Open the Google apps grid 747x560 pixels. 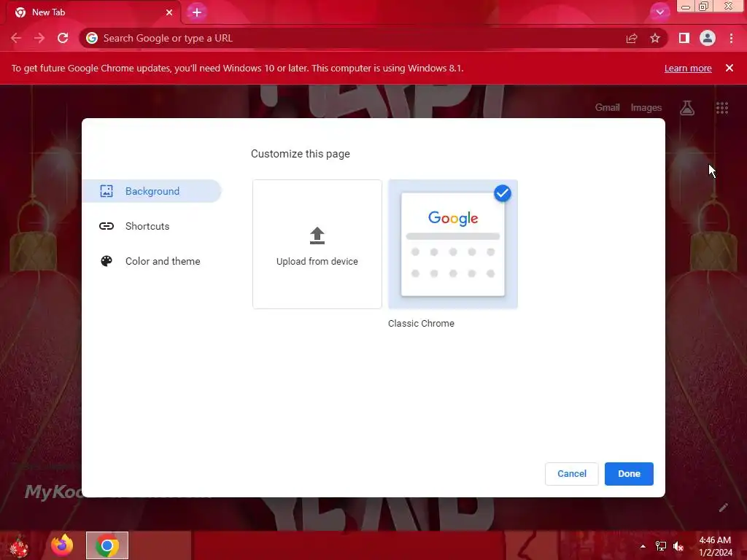click(x=721, y=108)
